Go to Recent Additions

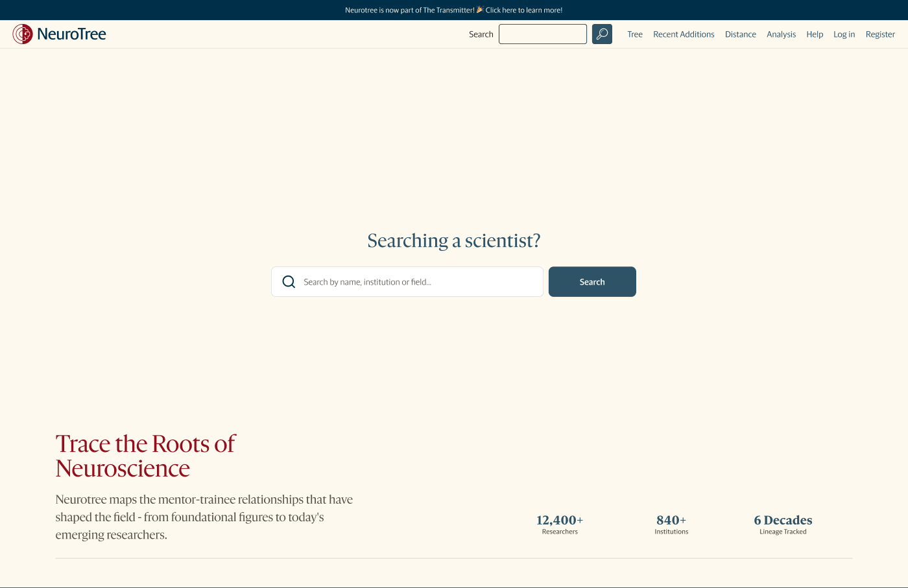pos(684,34)
